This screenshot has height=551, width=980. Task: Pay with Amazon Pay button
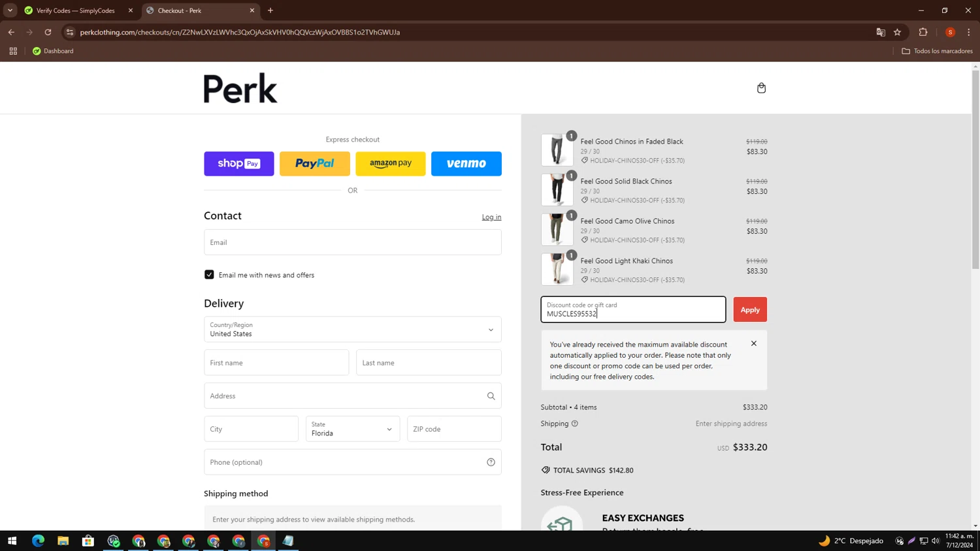point(391,164)
